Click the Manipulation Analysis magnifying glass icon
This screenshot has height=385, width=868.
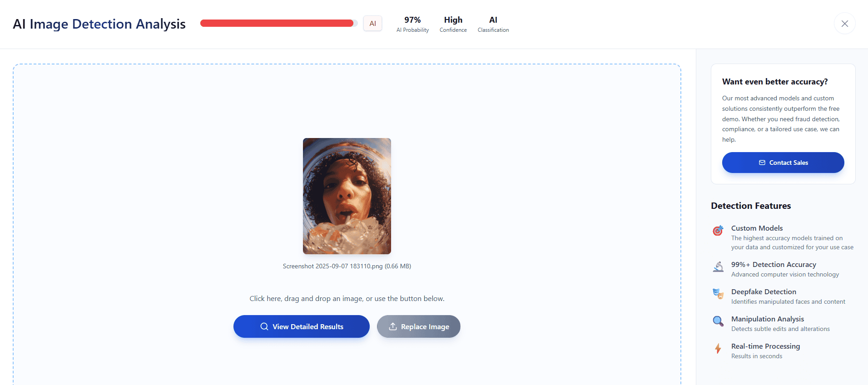tap(718, 321)
